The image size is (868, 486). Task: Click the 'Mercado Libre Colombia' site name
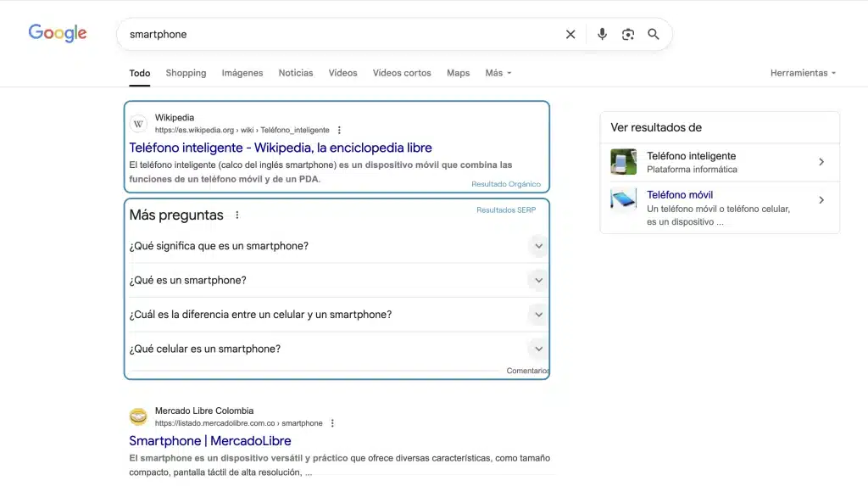click(204, 411)
